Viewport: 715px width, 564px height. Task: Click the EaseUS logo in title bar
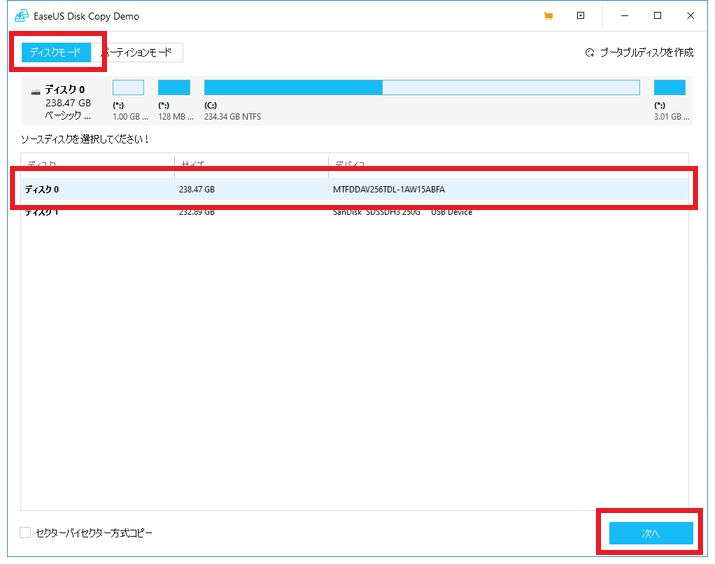pos(21,16)
